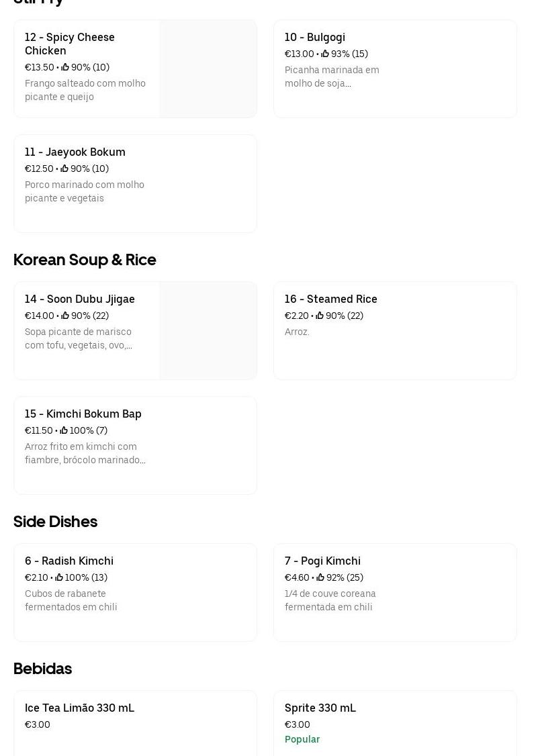Viewport: 540px width, 756px height.
Task: Click the Korean Soup & Rice heading
Action: point(85,259)
